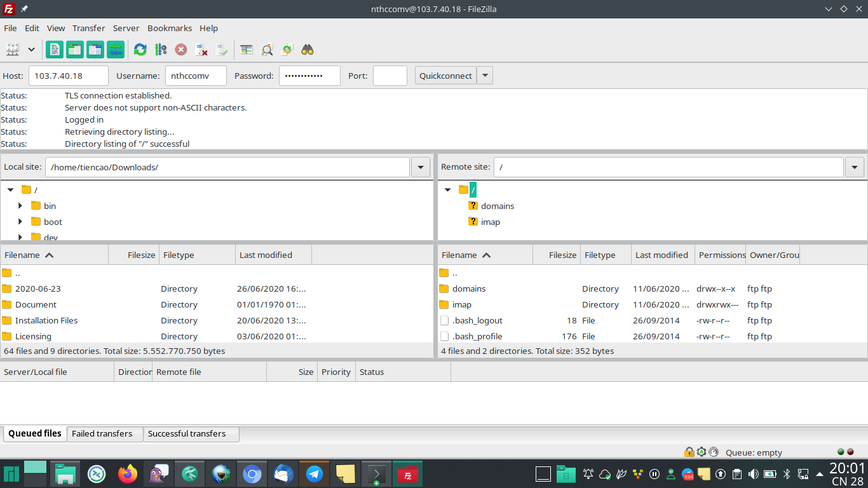This screenshot has width=868, height=488.
Task: Sort local files by Filename column
Action: point(55,255)
